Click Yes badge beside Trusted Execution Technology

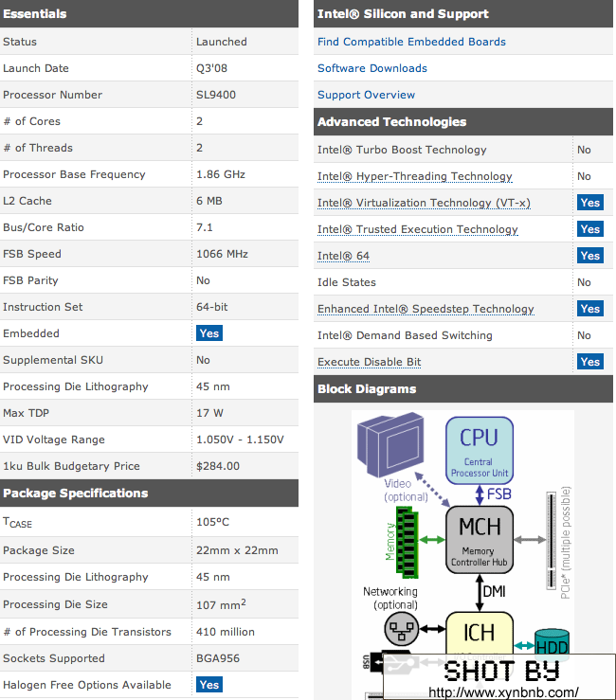[590, 229]
